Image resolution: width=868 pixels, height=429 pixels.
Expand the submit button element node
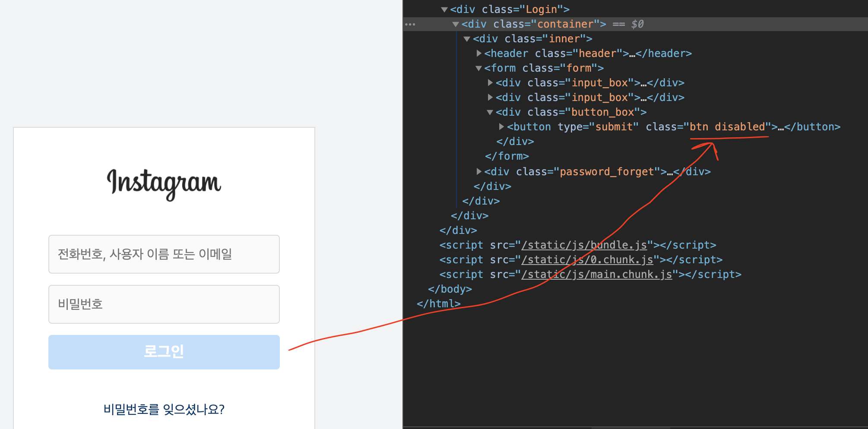click(x=501, y=127)
